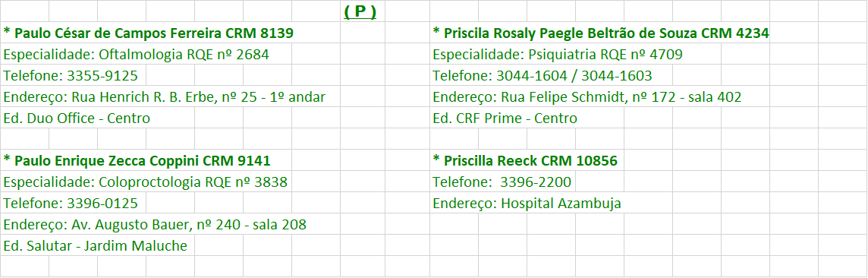
Task: Select the Rua Felipe Schmidt address cell
Action: [x=587, y=97]
